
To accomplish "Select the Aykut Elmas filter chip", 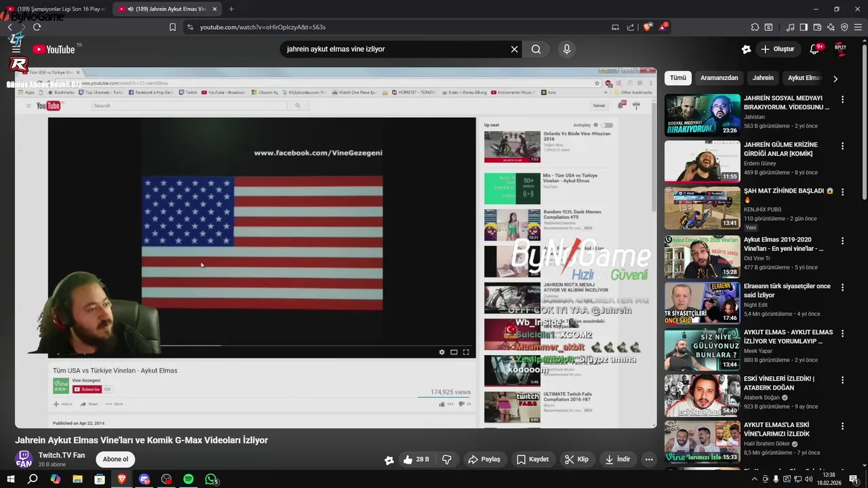I will (x=804, y=78).
